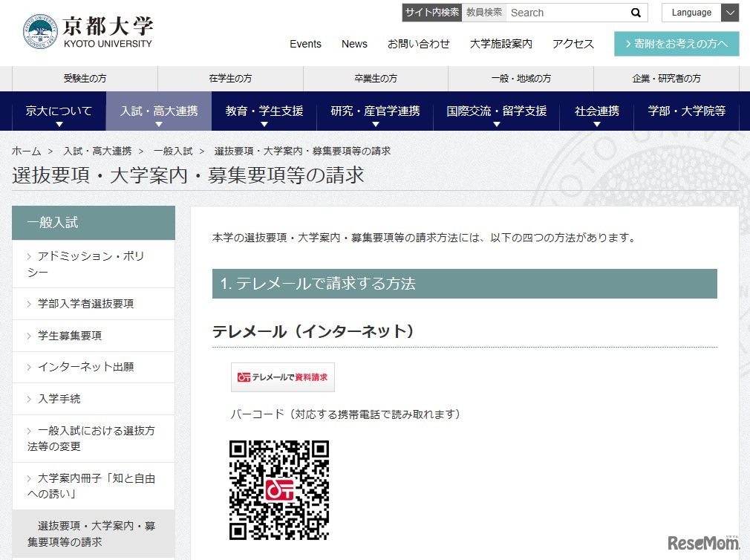This screenshot has height=560, width=750.
Task: Open 一般入試における選抜方法等の変更 in the sidebar
Action: click(x=94, y=438)
